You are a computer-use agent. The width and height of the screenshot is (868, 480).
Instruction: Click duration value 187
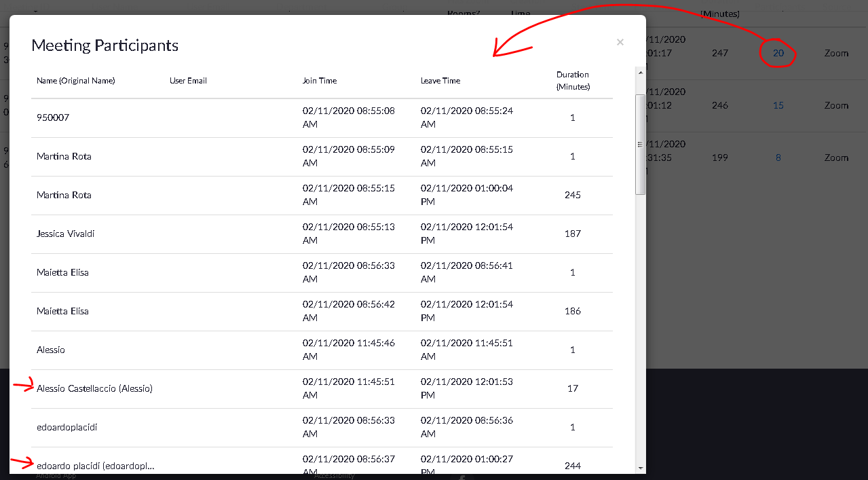tap(573, 234)
